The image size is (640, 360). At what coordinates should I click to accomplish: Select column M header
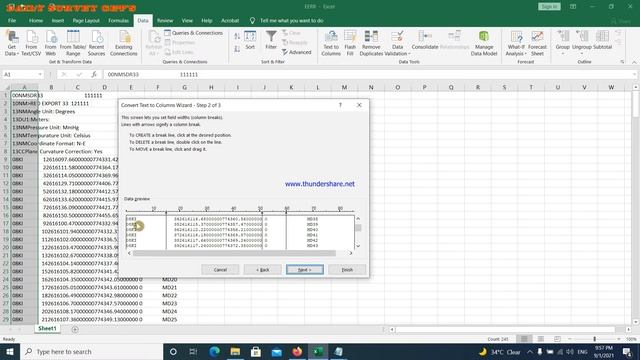(344, 87)
